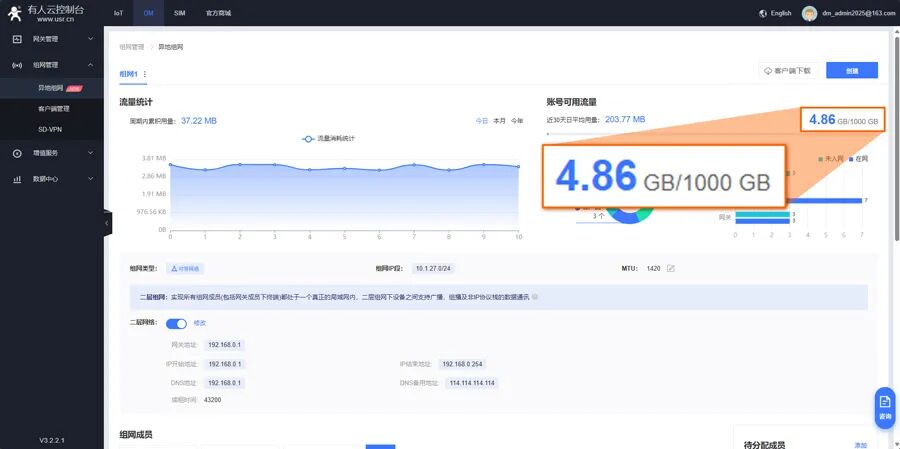The width and height of the screenshot is (900, 449).
Task: Expand the 网关管理 sidebar menu
Action: (x=91, y=39)
